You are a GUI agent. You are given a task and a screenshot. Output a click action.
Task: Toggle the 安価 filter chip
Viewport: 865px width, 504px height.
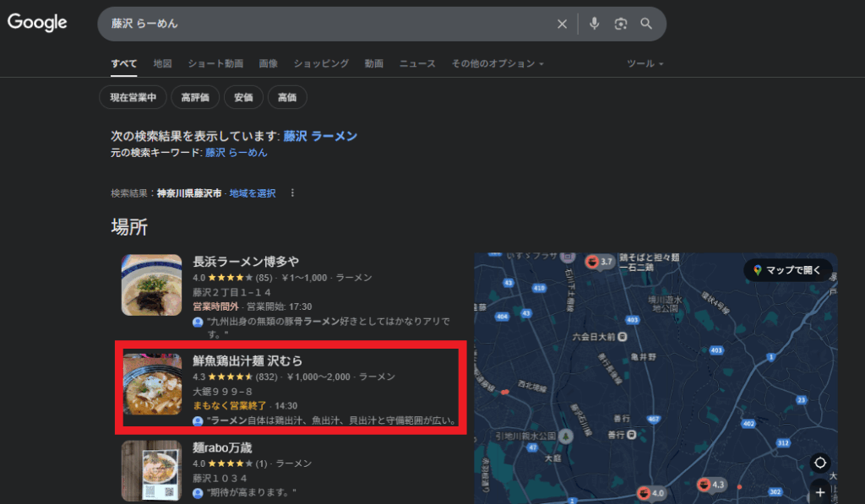tap(243, 98)
